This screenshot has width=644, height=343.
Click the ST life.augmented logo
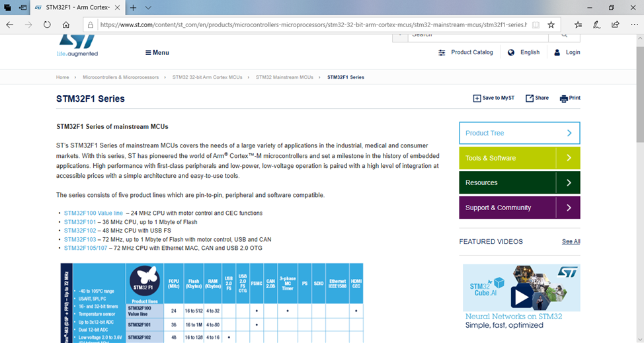click(77, 46)
